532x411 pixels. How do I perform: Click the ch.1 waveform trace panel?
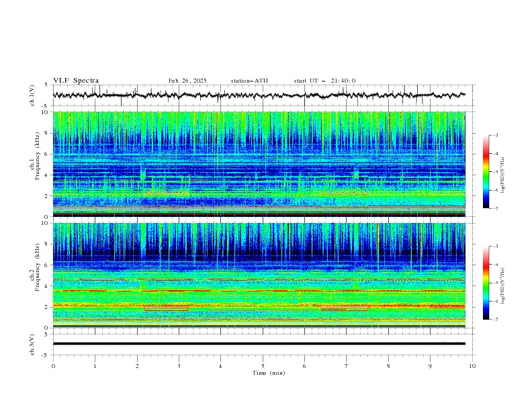263,95
